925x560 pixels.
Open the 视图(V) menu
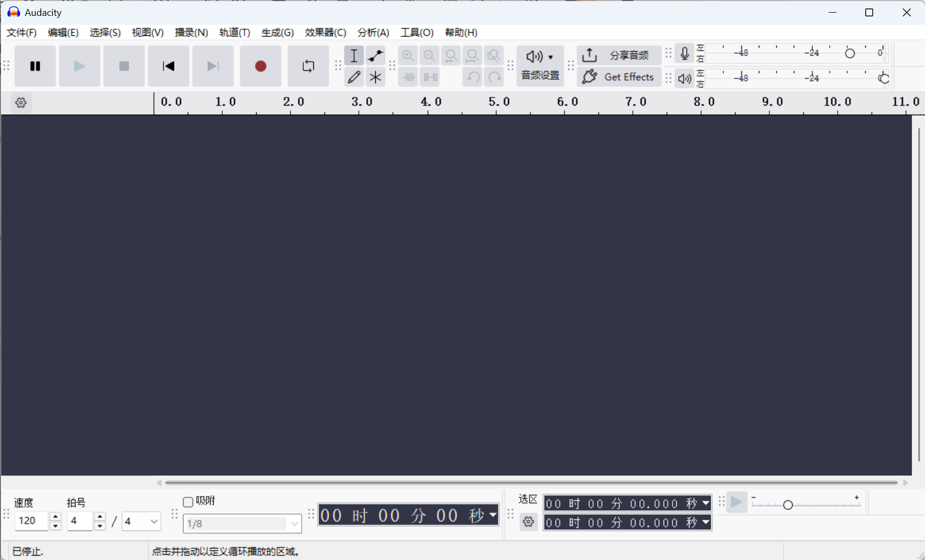pos(148,33)
